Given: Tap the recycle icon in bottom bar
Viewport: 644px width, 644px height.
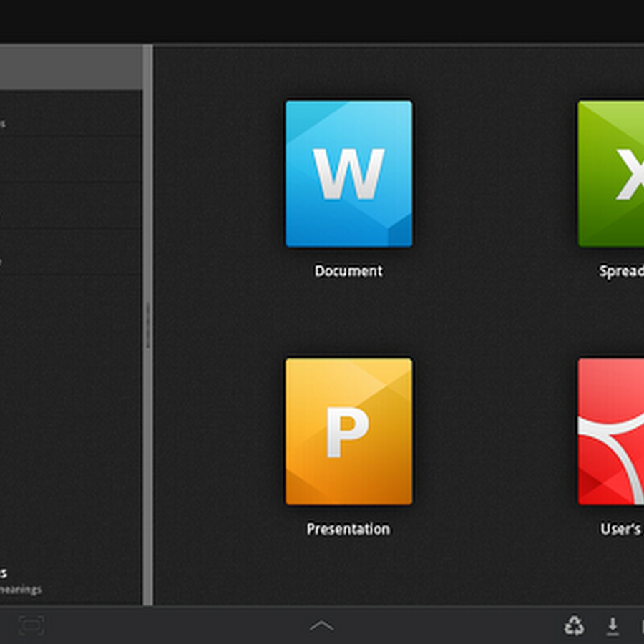Looking at the screenshot, I should pos(574,625).
